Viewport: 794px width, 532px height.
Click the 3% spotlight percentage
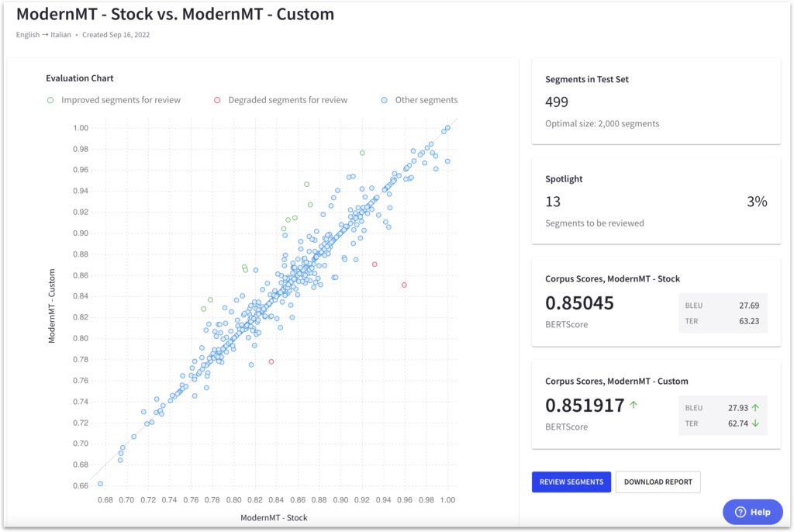[x=757, y=202]
